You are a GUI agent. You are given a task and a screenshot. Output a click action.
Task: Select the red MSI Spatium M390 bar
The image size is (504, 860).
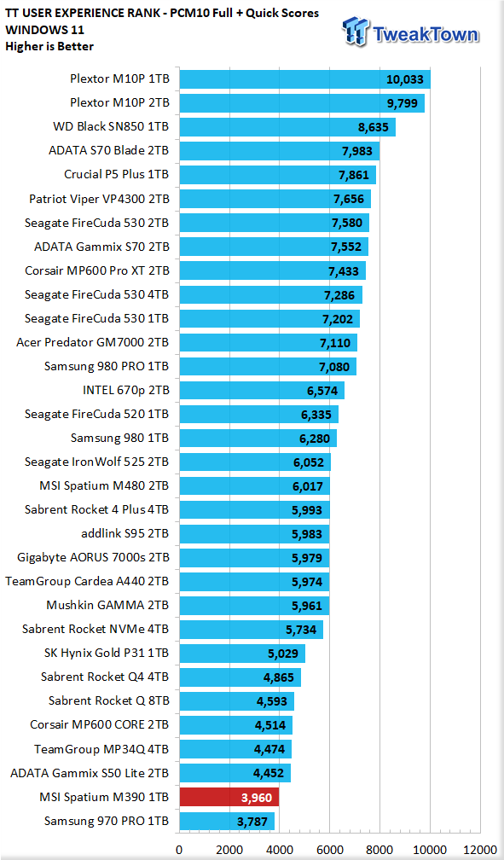[229, 797]
